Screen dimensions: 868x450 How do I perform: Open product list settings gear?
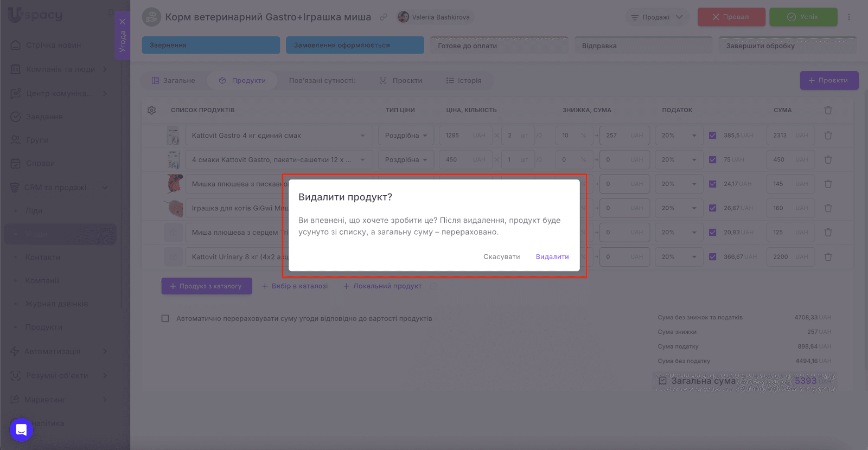point(152,110)
